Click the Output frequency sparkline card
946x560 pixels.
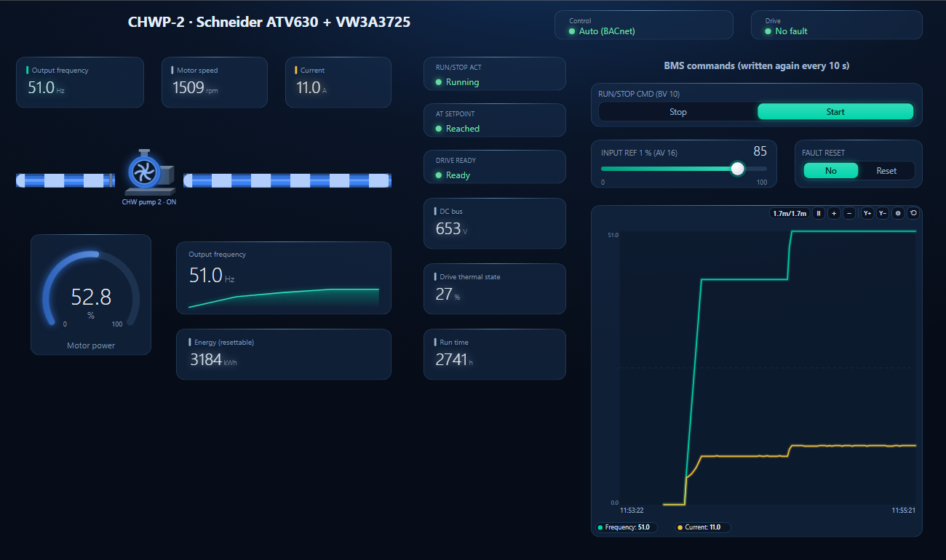pyautogui.click(x=284, y=278)
